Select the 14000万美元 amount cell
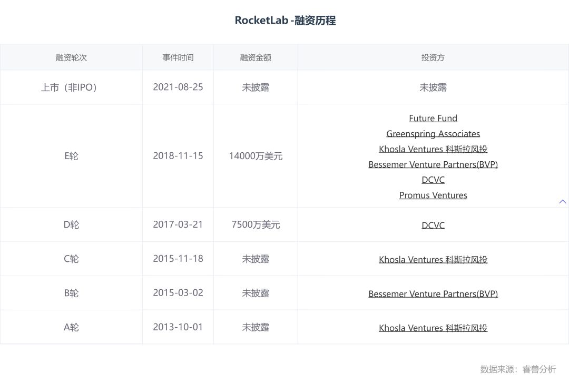The height and width of the screenshot is (392, 569). pos(256,156)
